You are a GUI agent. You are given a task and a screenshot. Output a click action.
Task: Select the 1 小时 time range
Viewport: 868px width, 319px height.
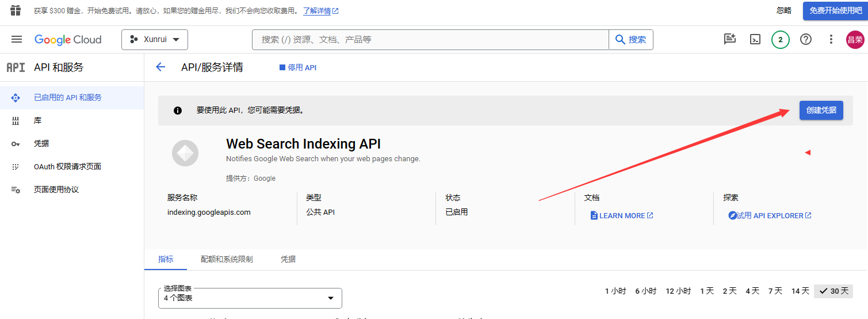615,291
